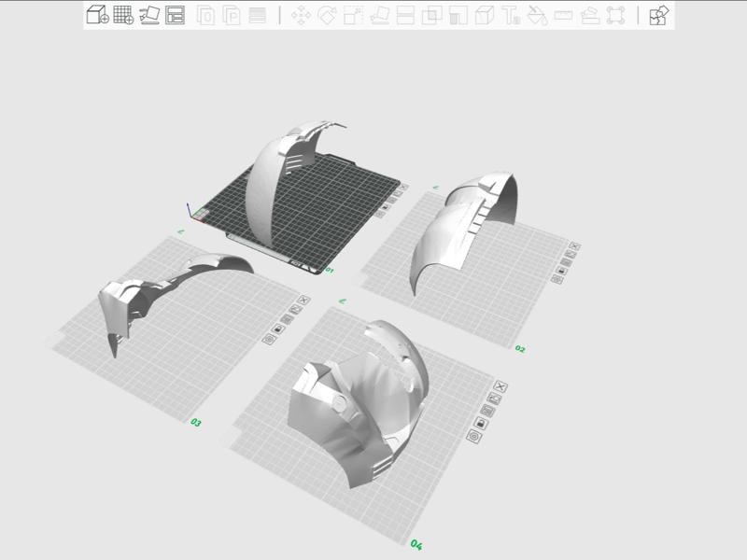The image size is (747, 560).
Task: Select the corner-handles frame tool in toolbar
Action: tap(615, 15)
